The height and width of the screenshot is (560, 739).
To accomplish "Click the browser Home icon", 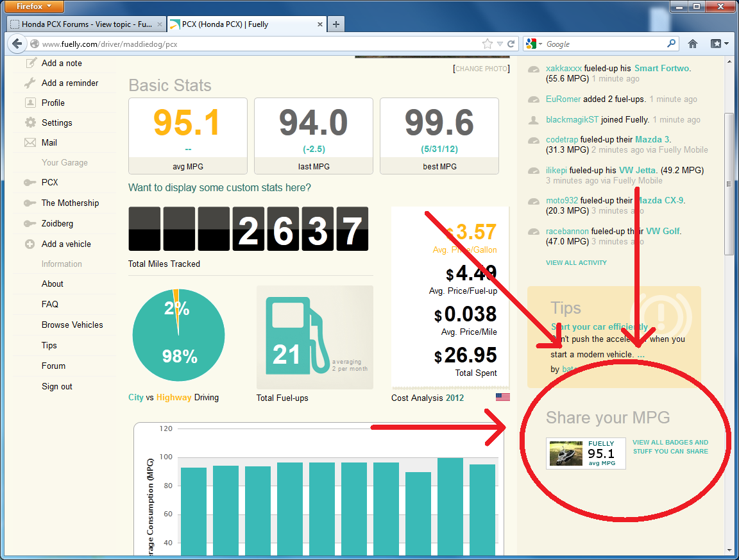I will click(693, 44).
